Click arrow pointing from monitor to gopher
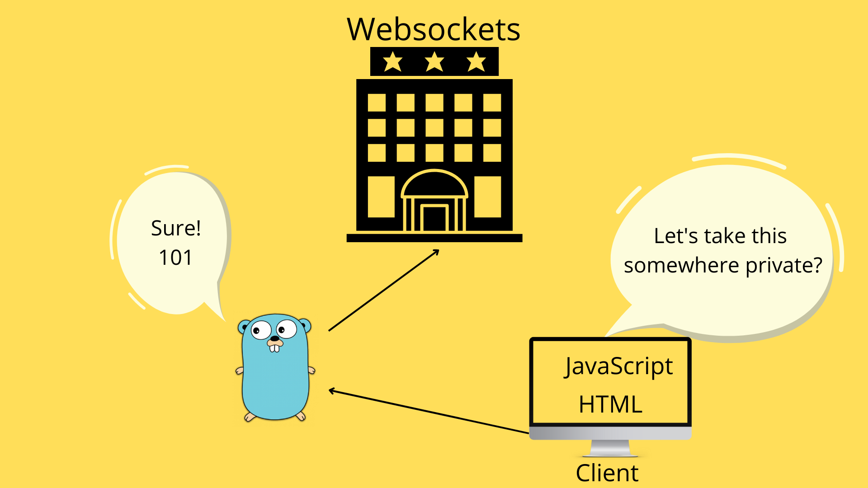The image size is (868, 488). 429,412
